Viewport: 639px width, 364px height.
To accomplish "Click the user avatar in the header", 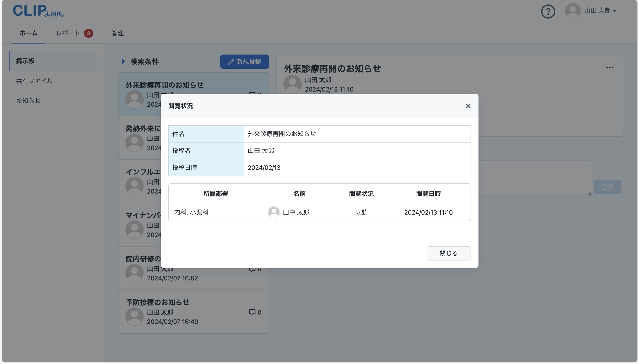I will (572, 11).
